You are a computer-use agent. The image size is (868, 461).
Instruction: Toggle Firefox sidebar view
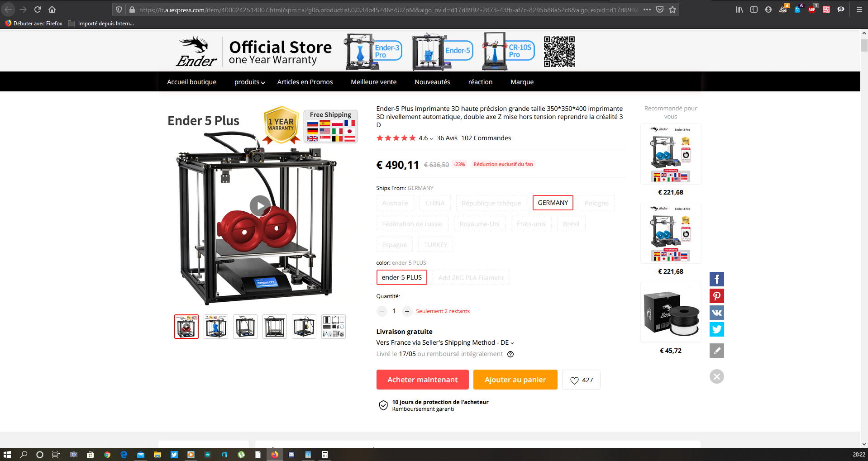754,10
